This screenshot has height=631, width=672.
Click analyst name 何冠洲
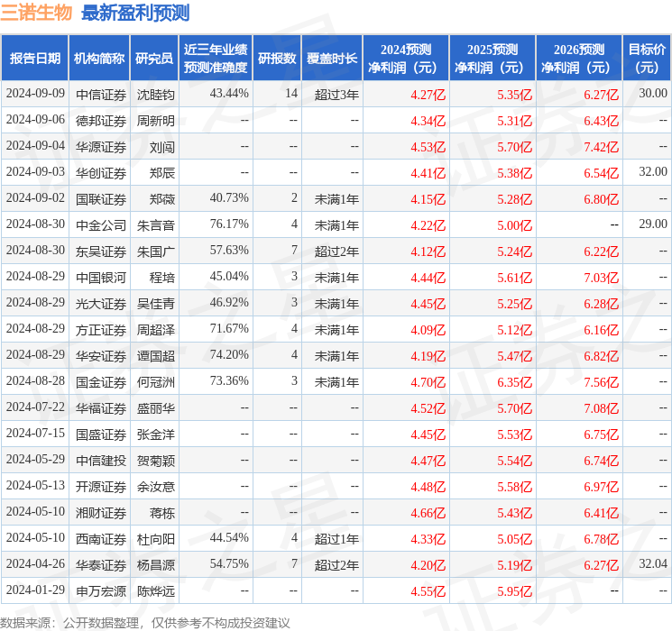155,382
